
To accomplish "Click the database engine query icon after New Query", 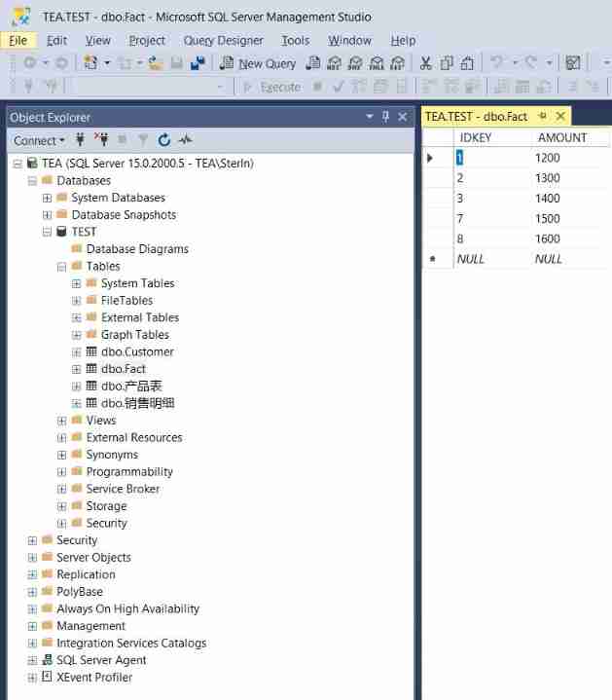I will [x=313, y=63].
